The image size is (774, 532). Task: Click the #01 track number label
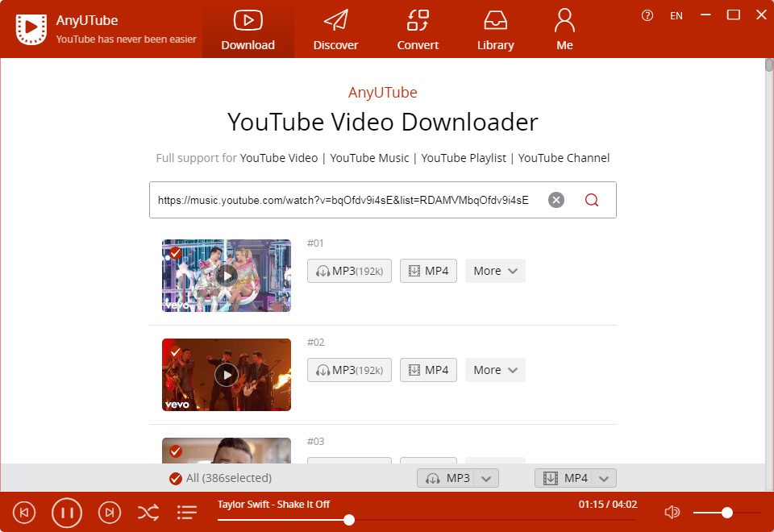click(x=315, y=243)
